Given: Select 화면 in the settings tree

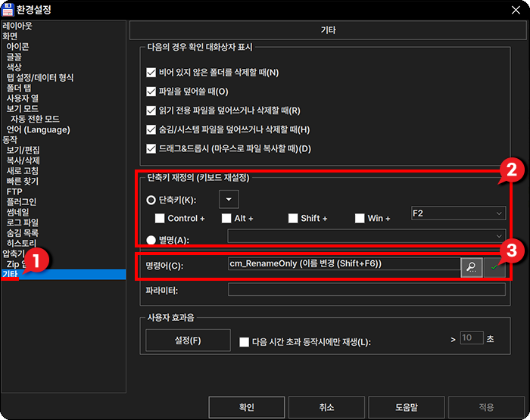Looking at the screenshot, I should point(10,36).
